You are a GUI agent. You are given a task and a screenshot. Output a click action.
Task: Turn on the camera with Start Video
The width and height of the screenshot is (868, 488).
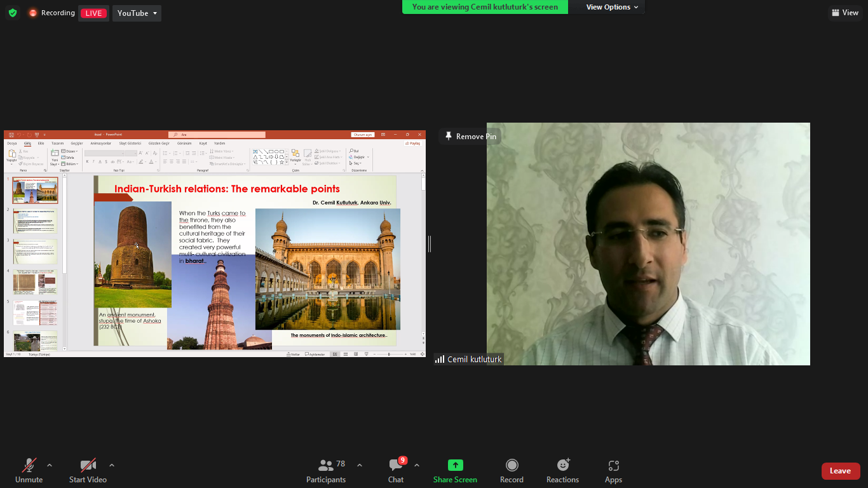pos(88,466)
